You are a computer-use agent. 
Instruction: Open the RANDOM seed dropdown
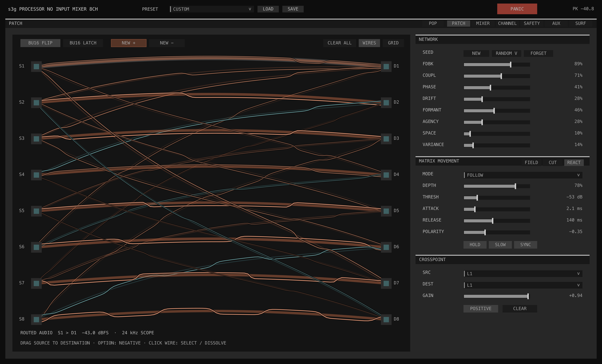pyautogui.click(x=506, y=53)
